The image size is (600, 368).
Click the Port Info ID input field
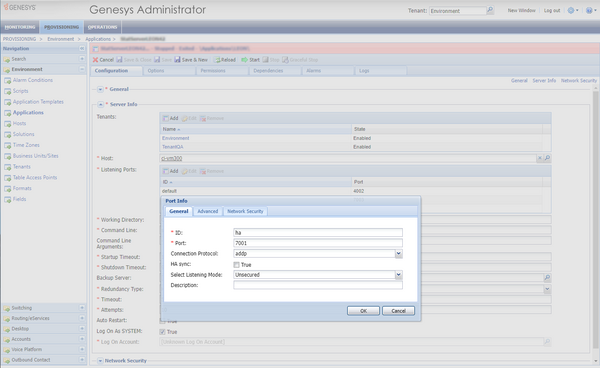tap(318, 233)
